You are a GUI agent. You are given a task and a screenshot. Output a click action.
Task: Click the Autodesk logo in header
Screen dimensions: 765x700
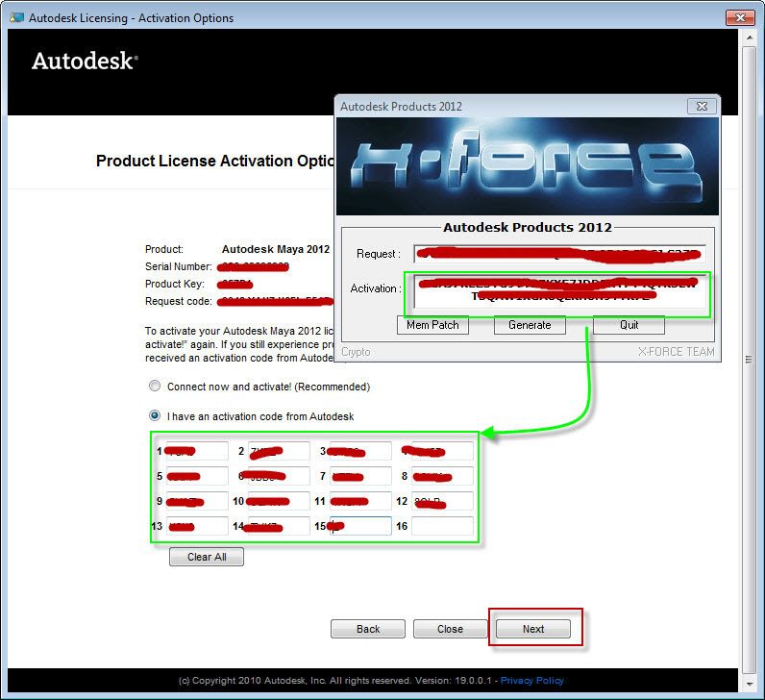[x=85, y=61]
